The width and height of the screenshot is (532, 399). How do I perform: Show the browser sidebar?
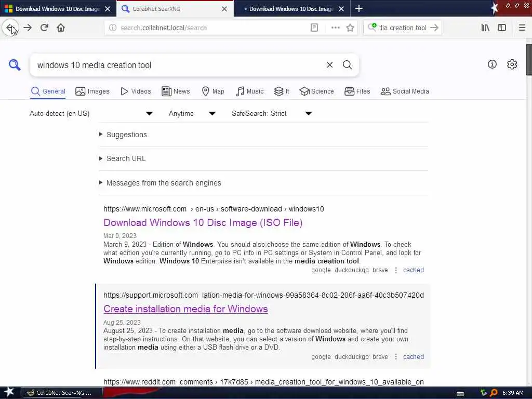pyautogui.click(x=502, y=28)
